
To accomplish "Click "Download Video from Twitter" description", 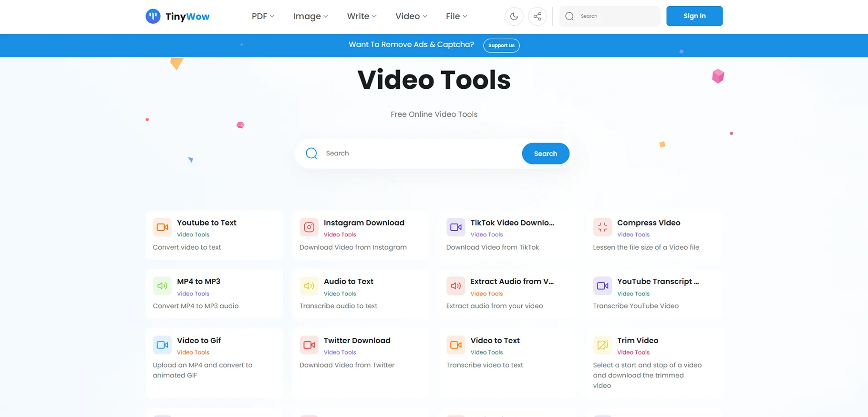I will pyautogui.click(x=347, y=365).
